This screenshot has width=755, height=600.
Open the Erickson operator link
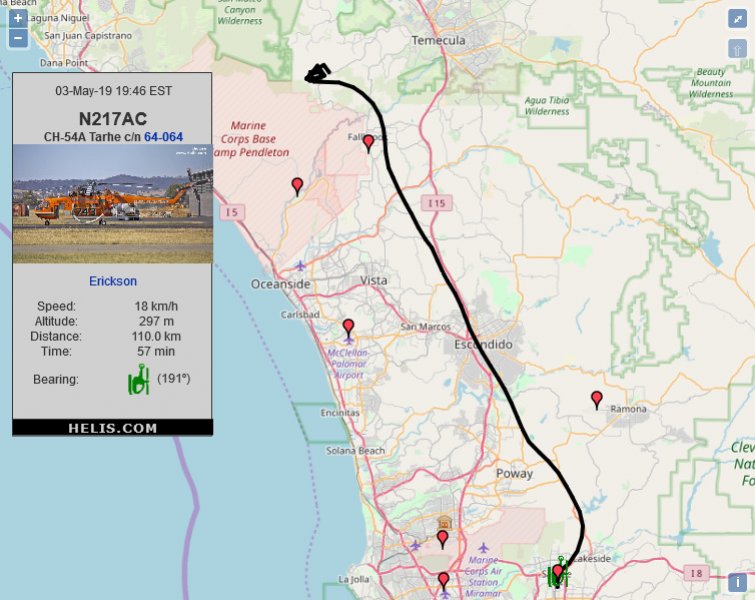pos(113,281)
